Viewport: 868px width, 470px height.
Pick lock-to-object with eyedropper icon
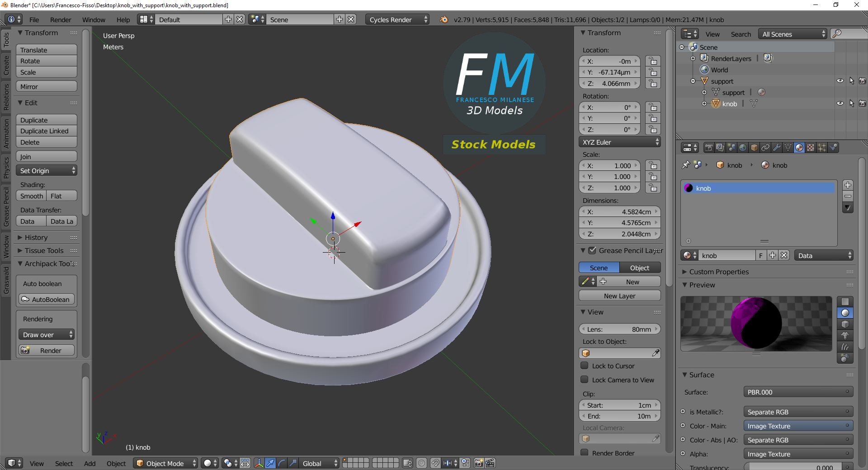point(656,353)
